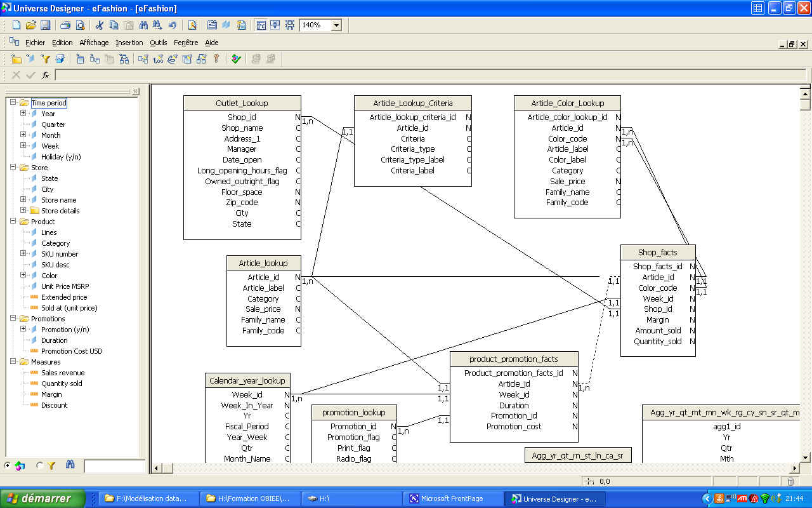Click the New universe icon
812x508 pixels.
[16, 25]
